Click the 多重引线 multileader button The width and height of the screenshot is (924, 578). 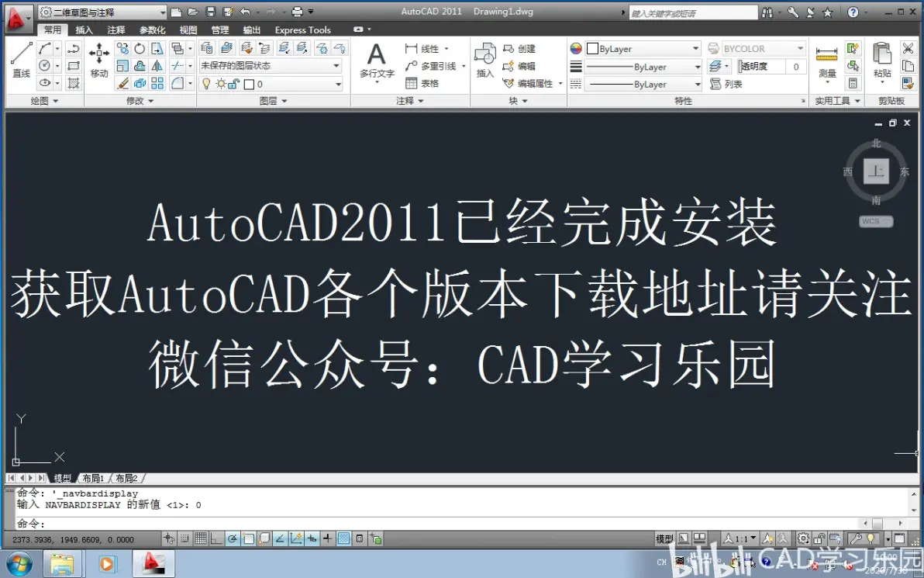435,66
